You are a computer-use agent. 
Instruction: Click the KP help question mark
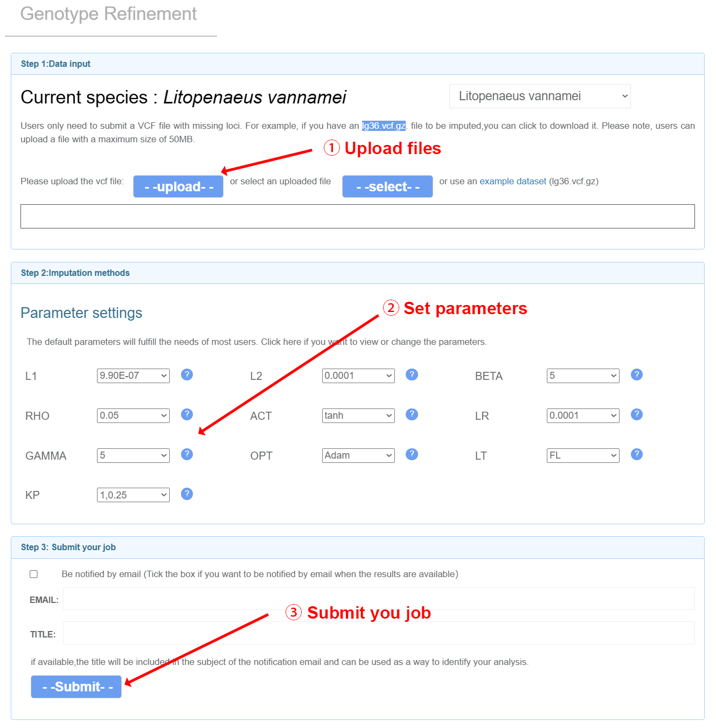187,494
